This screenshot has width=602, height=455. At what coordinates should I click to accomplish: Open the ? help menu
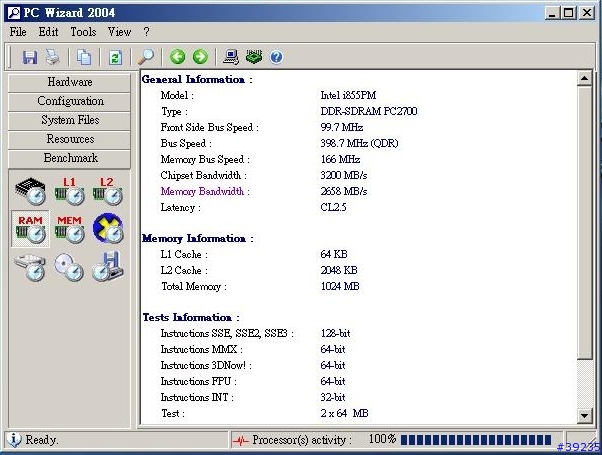146,32
